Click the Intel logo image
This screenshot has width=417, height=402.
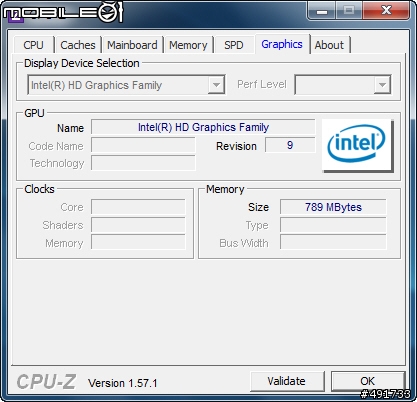pyautogui.click(x=357, y=146)
